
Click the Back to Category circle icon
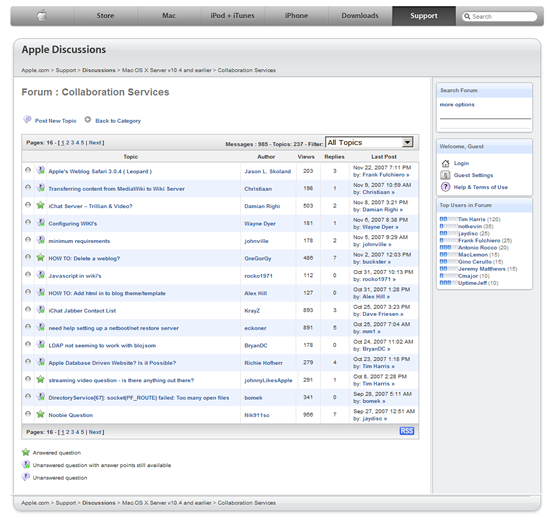88,120
